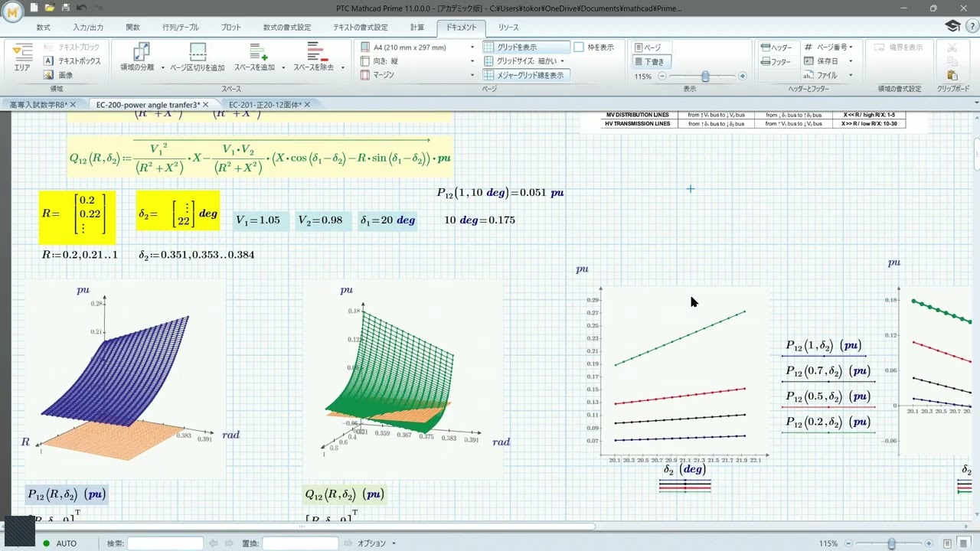
Task: Select the 3D blue P12 surface plot
Action: click(x=126, y=380)
